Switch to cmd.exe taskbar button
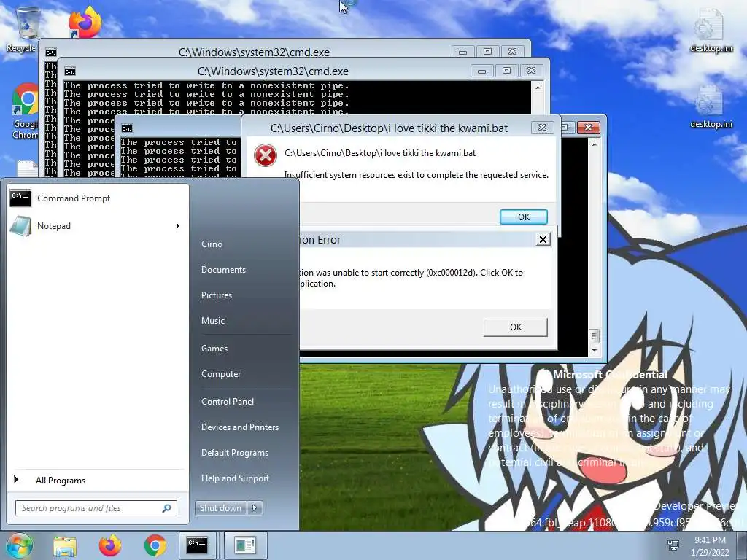This screenshot has height=560, width=747. click(x=197, y=545)
